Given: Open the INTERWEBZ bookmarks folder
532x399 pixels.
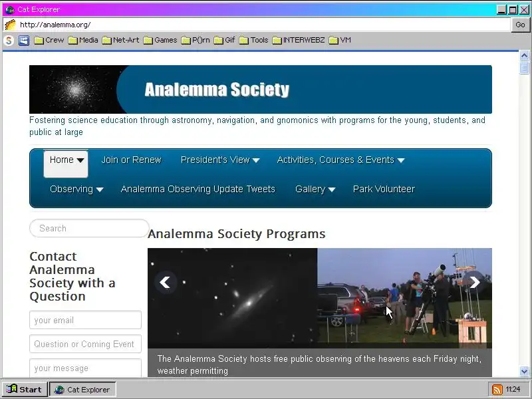Looking at the screenshot, I should coord(299,41).
